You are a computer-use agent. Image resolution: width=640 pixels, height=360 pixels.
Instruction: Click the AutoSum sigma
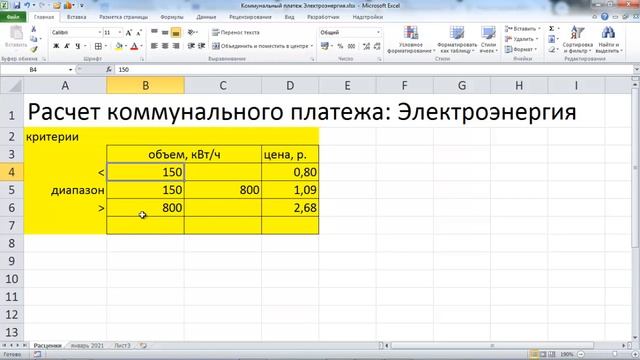pyautogui.click(x=551, y=29)
